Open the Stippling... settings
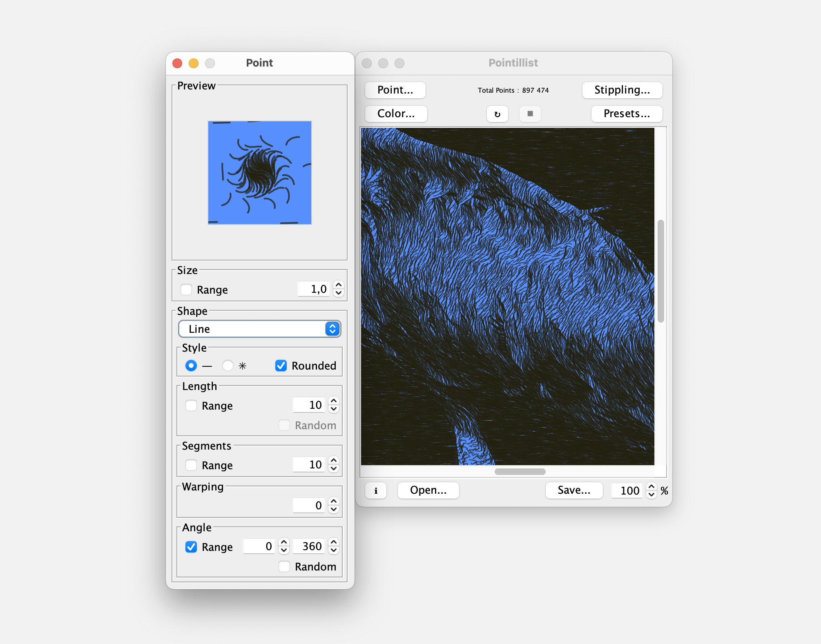This screenshot has width=821, height=644. (622, 90)
